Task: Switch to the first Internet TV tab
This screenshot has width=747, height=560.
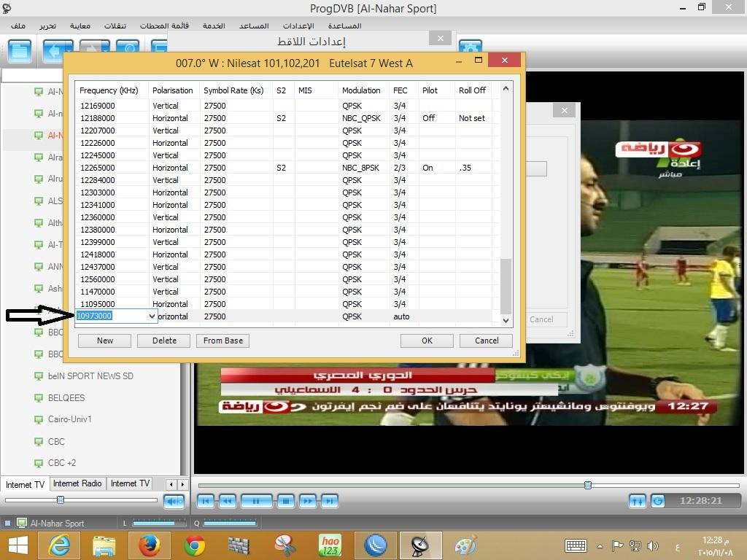Action: coord(25,484)
